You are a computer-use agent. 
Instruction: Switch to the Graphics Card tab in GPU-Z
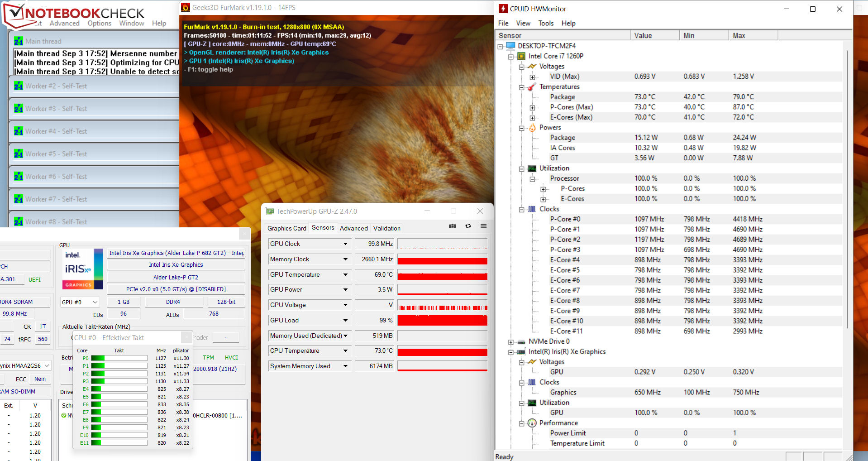[287, 228]
